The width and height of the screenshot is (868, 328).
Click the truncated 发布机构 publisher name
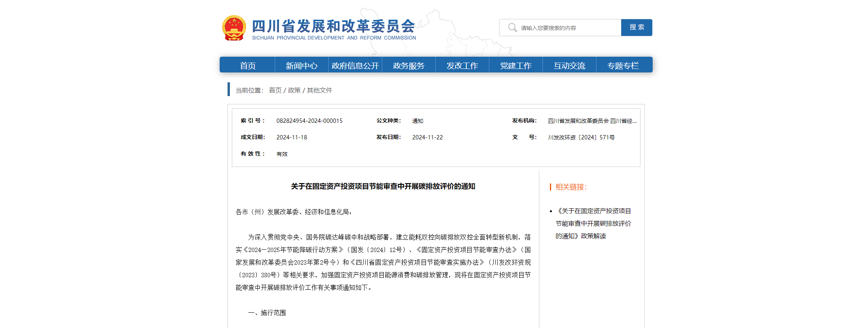pos(592,121)
